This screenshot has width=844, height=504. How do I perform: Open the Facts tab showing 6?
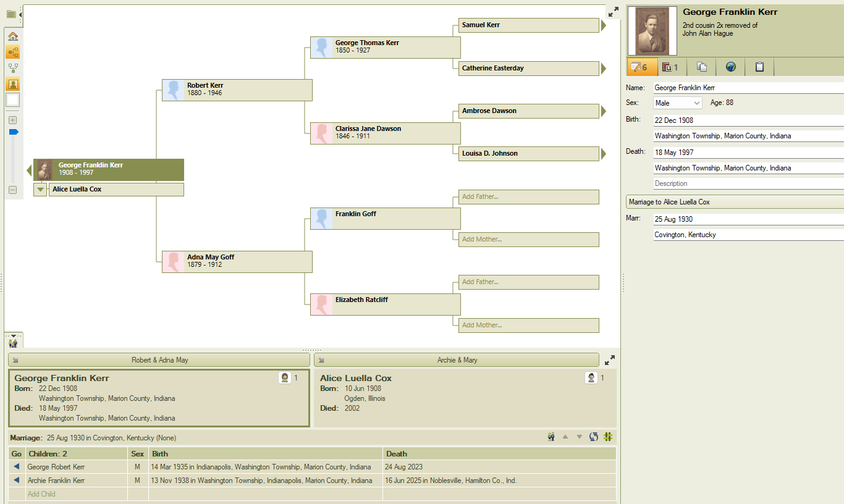[x=639, y=67]
